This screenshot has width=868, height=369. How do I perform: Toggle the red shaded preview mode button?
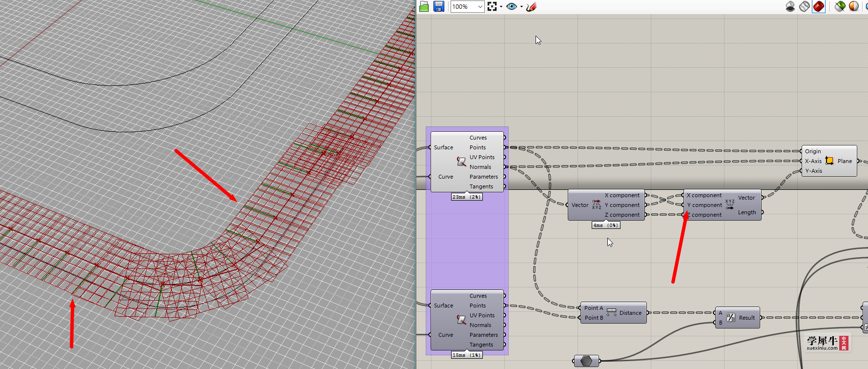819,6
